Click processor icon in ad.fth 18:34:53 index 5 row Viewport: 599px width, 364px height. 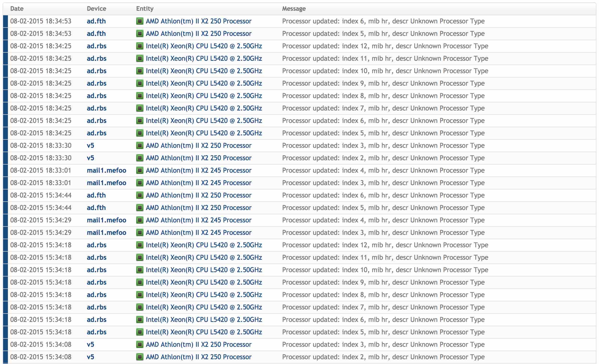[x=140, y=33]
